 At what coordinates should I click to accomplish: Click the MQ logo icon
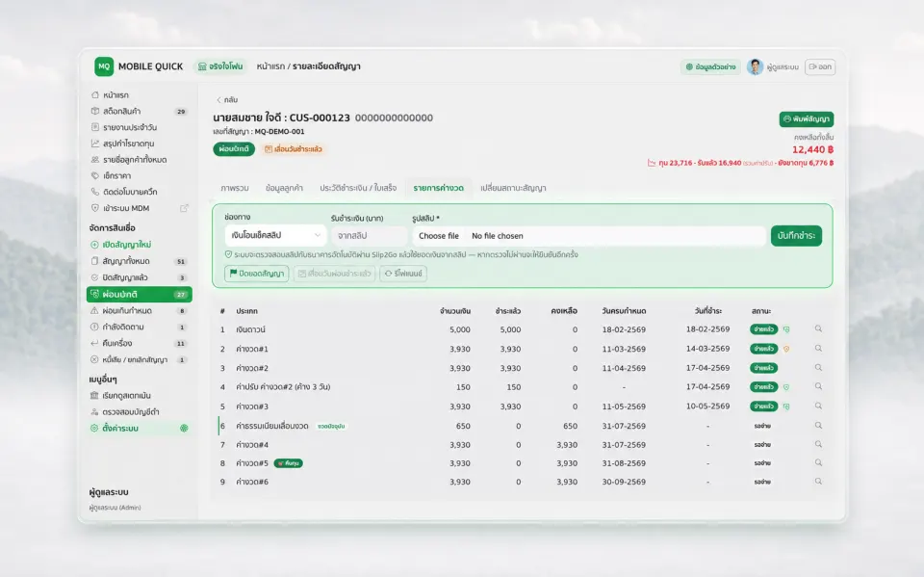pos(104,66)
